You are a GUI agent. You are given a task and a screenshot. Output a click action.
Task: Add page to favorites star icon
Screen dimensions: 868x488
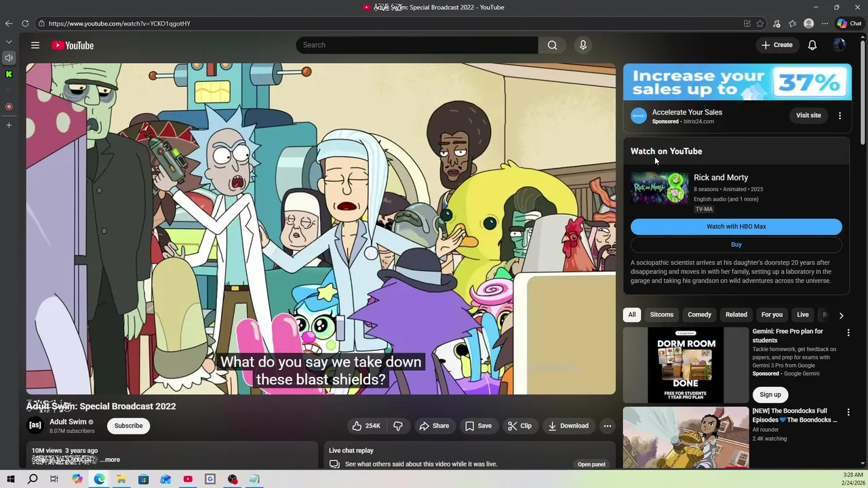point(760,24)
